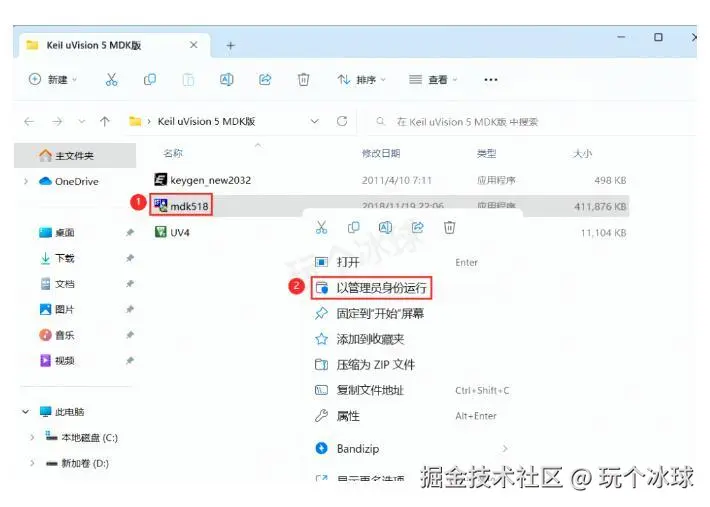Click the pin icon next to 下载
The image size is (710, 507).
[x=130, y=258]
